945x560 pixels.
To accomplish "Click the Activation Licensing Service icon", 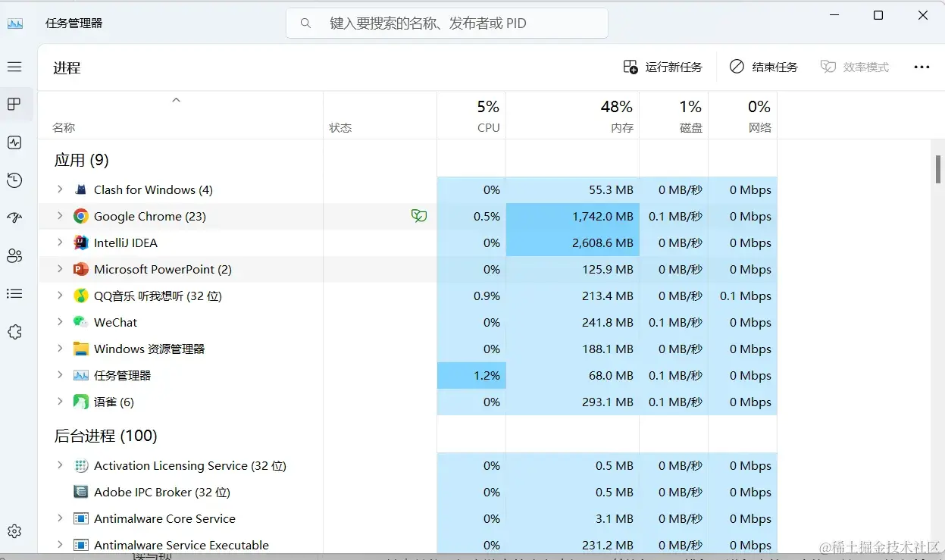I will tap(81, 465).
